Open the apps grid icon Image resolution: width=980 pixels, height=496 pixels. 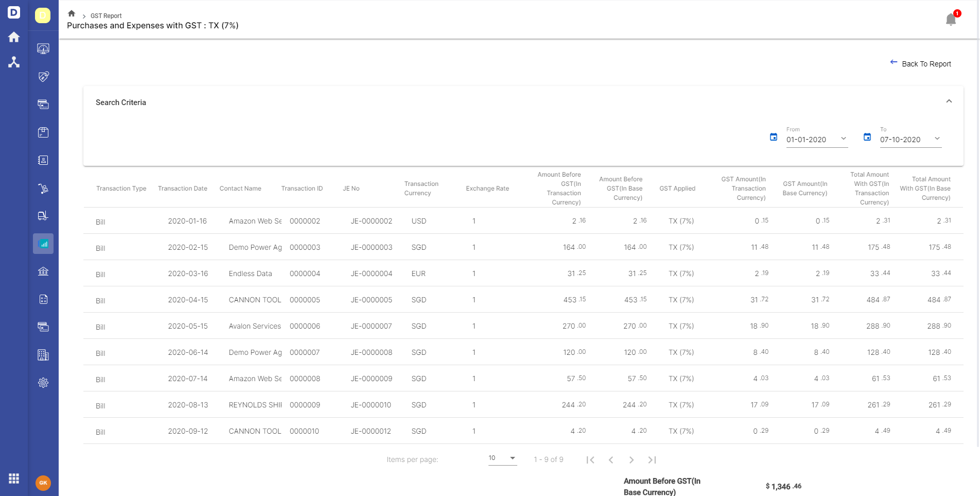click(x=14, y=478)
